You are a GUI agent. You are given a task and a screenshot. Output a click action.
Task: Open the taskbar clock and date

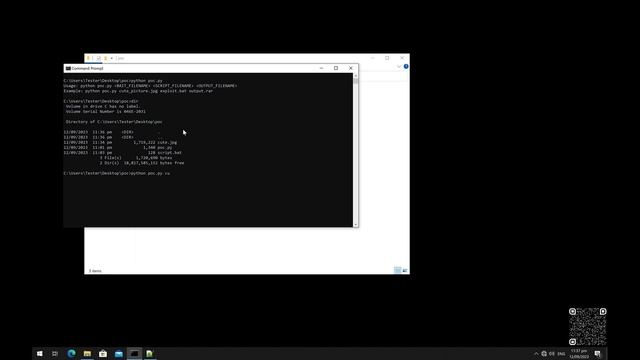click(x=579, y=353)
